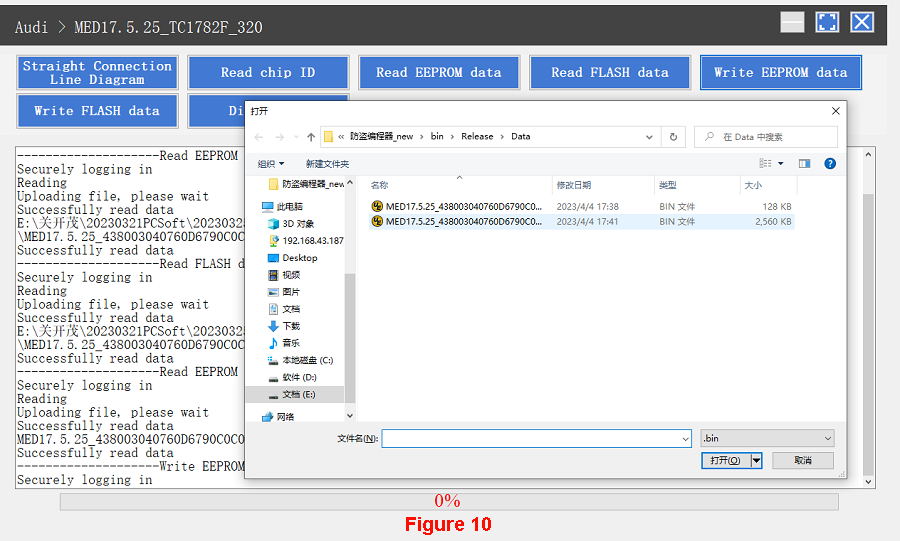Click 取消 cancel button
900x541 pixels.
click(x=803, y=460)
